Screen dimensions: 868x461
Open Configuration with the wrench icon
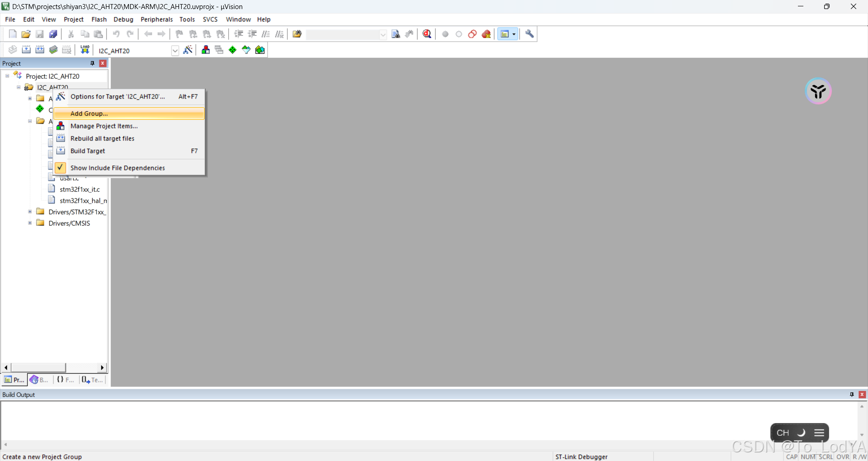529,34
